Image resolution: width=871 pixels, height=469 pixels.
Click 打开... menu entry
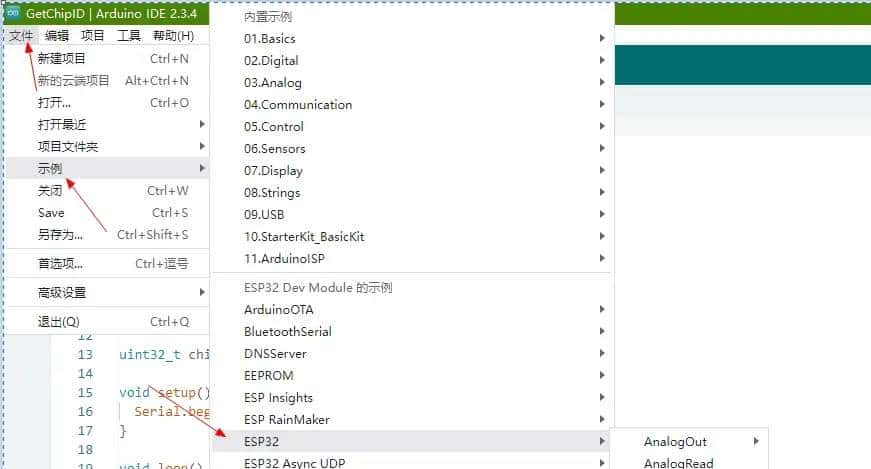point(108,103)
